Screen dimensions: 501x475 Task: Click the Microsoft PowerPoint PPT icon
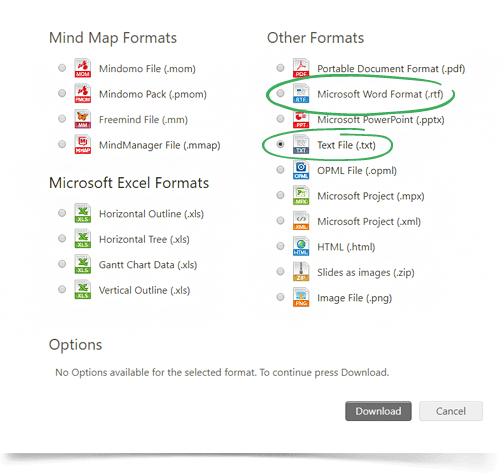point(301,119)
